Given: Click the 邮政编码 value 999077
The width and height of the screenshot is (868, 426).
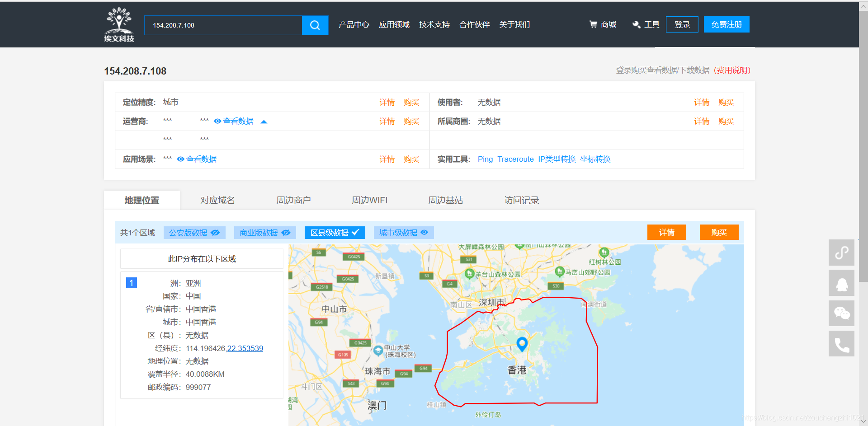Looking at the screenshot, I should [x=198, y=387].
